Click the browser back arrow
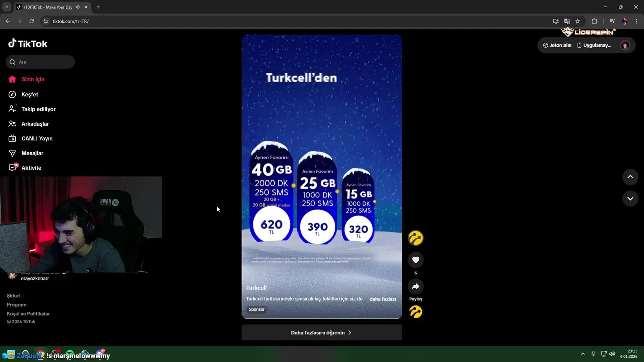 [7, 21]
